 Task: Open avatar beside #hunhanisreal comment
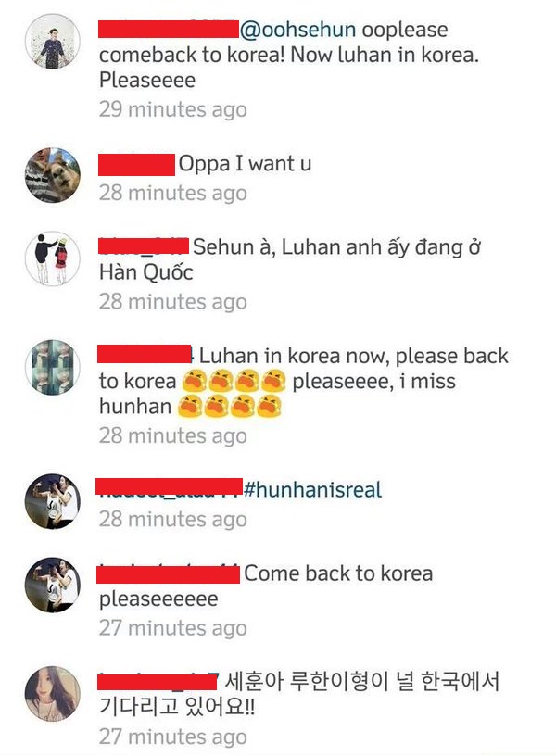point(53,501)
